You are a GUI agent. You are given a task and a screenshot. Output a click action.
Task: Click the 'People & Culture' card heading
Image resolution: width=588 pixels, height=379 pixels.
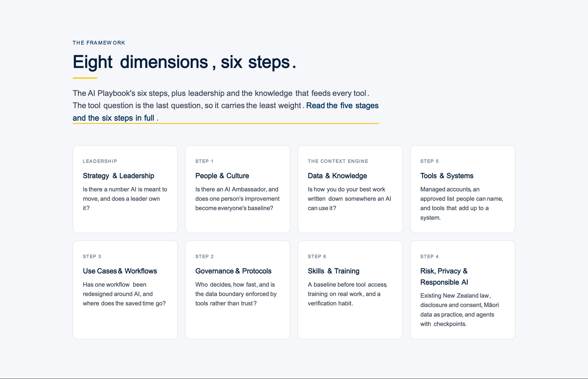click(x=222, y=176)
